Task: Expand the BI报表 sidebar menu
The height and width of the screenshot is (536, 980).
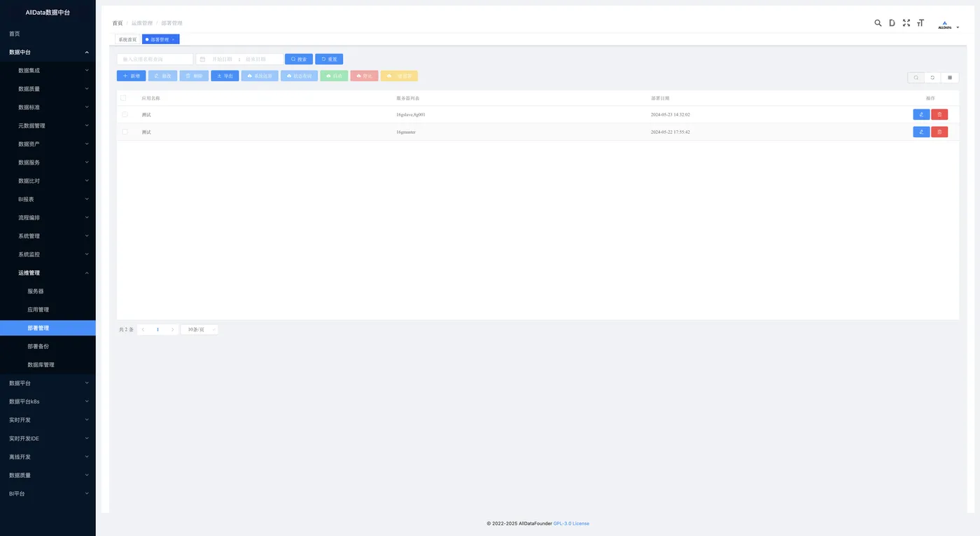Action: [x=48, y=199]
